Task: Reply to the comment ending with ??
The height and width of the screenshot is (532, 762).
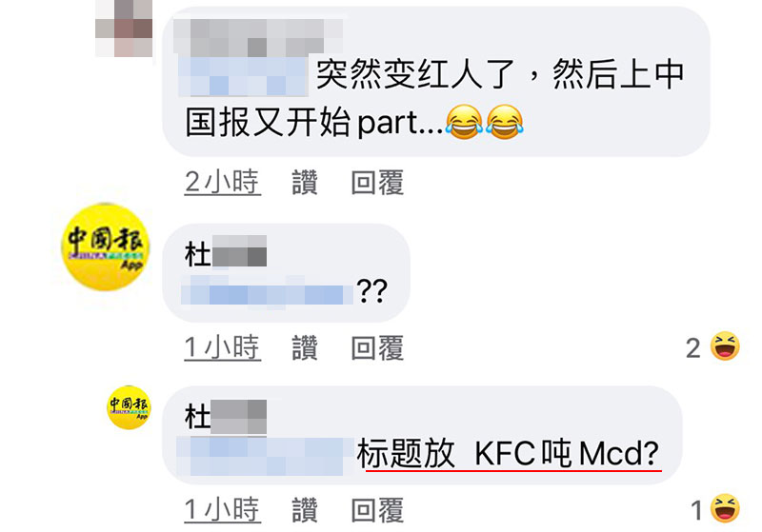Action: click(377, 347)
